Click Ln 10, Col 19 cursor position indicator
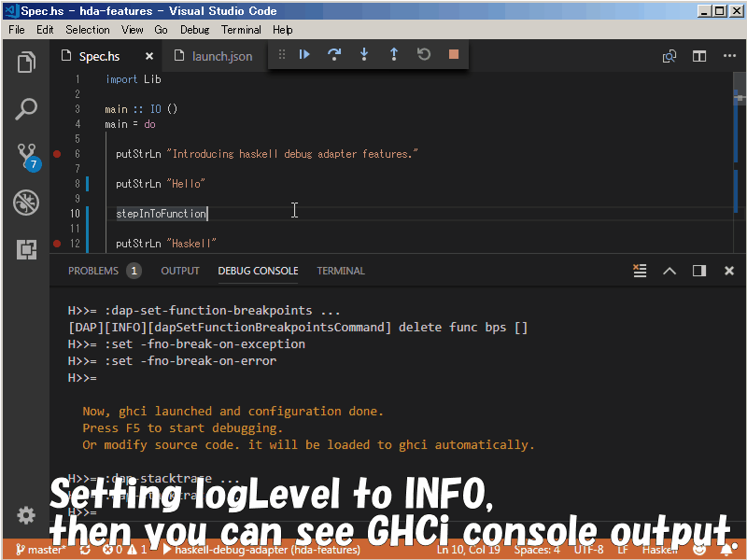 (x=469, y=550)
